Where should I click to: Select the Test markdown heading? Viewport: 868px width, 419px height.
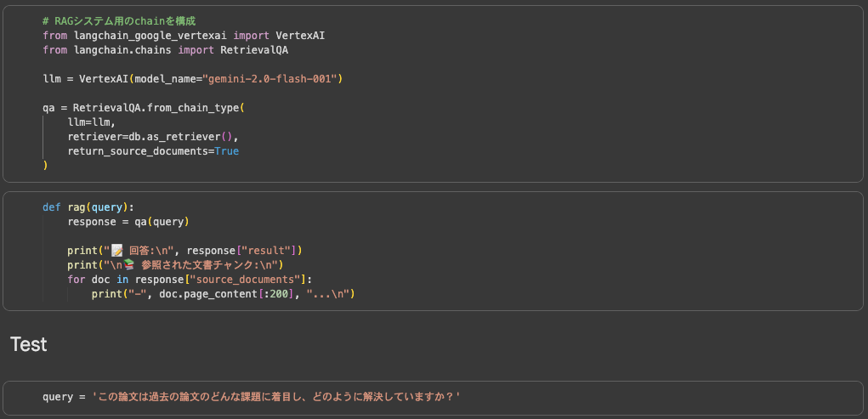(28, 344)
